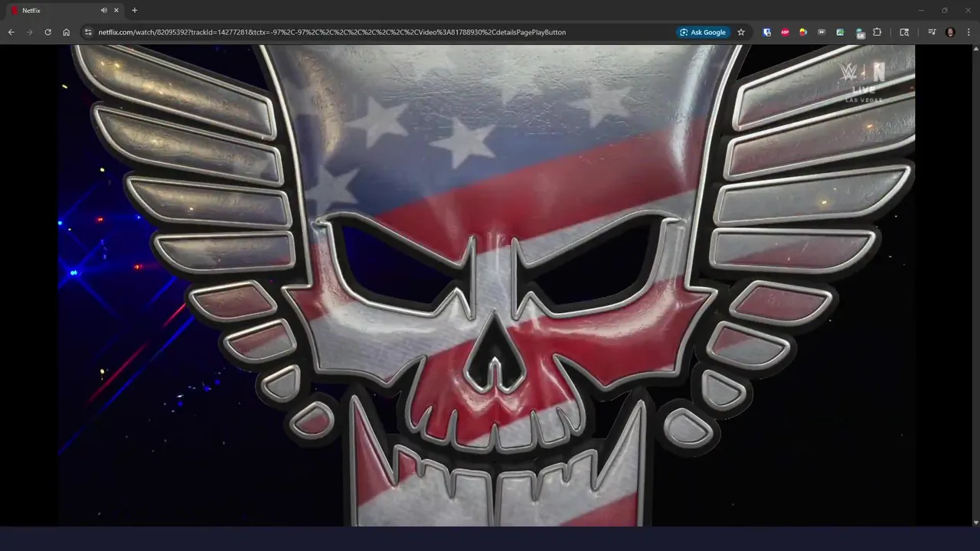Open the colorful circles extension icon
Viewport: 980px width, 551px height.
click(x=803, y=32)
